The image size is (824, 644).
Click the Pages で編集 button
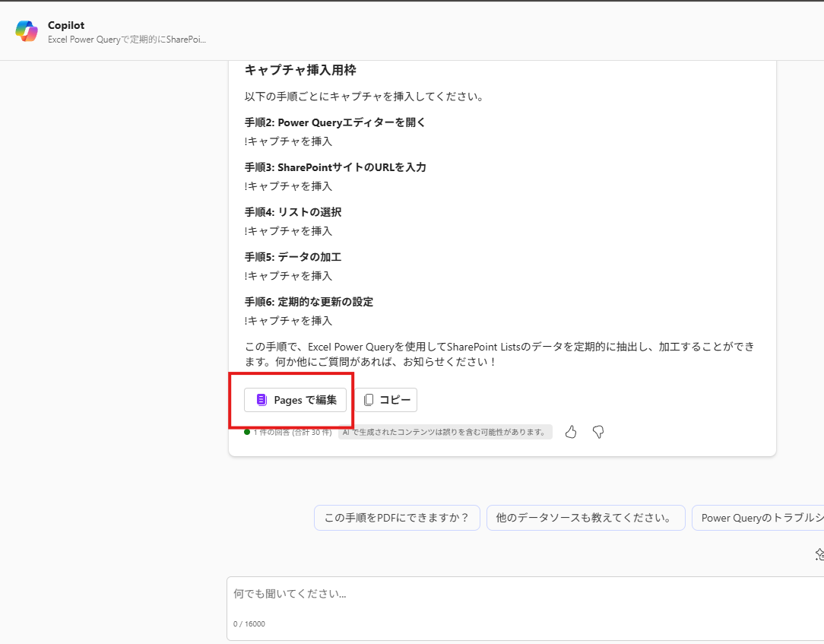[296, 400]
